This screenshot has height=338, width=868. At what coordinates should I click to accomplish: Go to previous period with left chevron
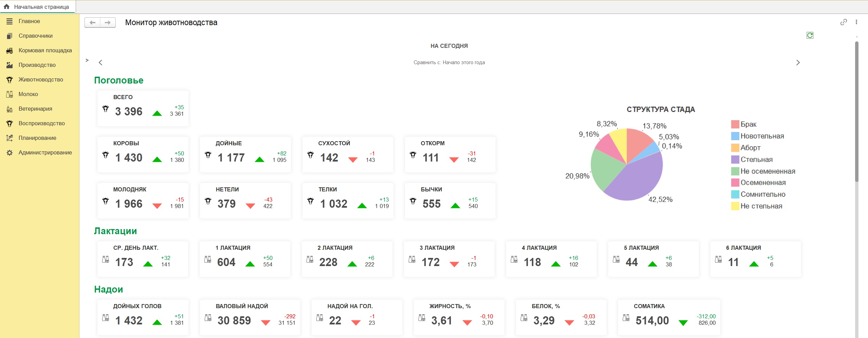point(100,62)
